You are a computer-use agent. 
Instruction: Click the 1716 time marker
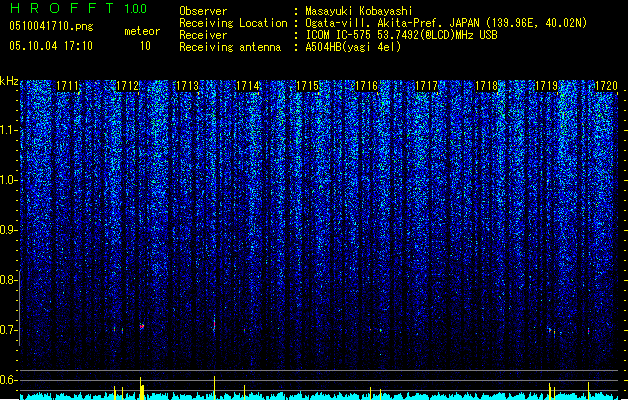367,86
